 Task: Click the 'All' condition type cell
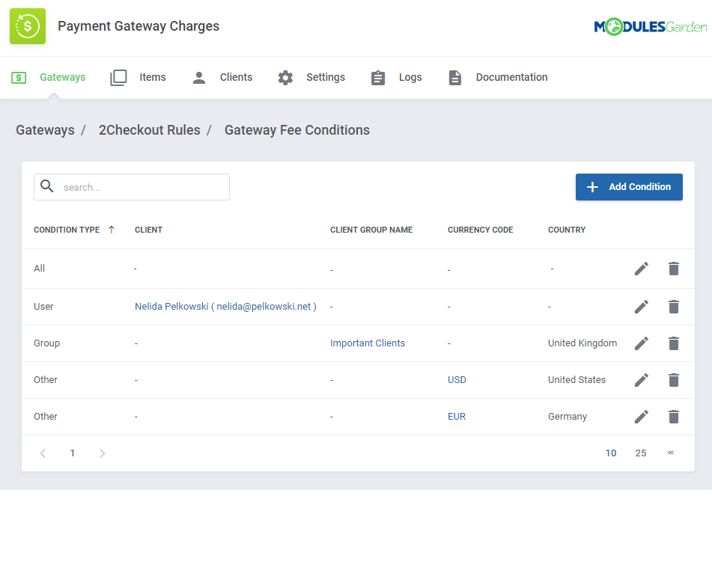39,269
